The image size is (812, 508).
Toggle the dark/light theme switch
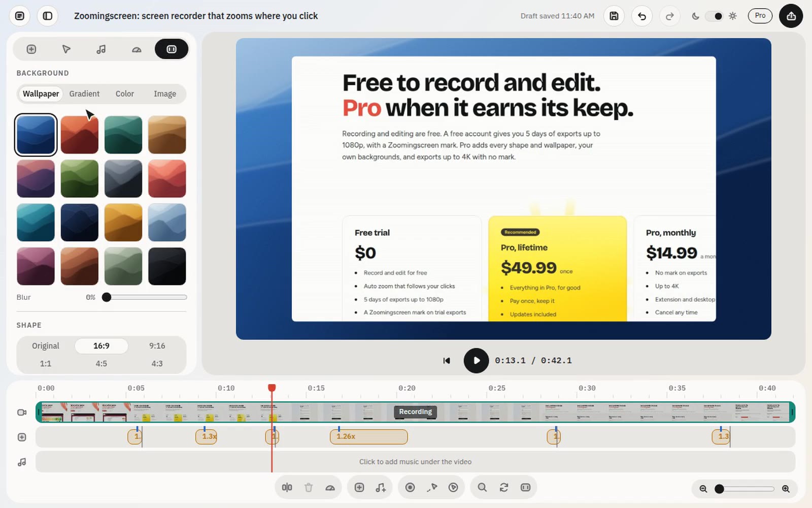[715, 16]
